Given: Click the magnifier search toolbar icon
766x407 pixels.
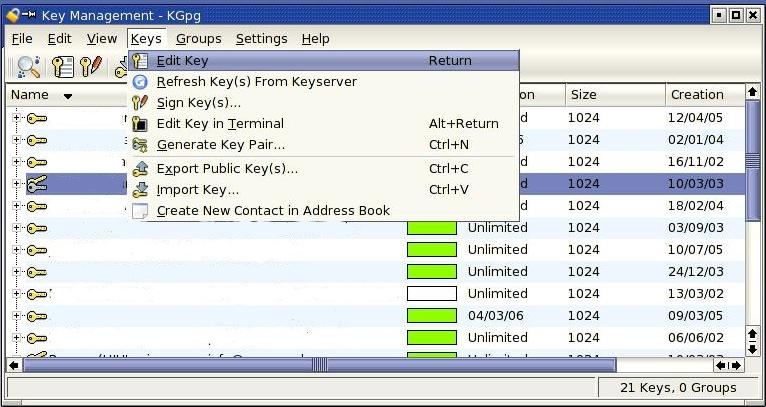Looking at the screenshot, I should [x=27, y=67].
